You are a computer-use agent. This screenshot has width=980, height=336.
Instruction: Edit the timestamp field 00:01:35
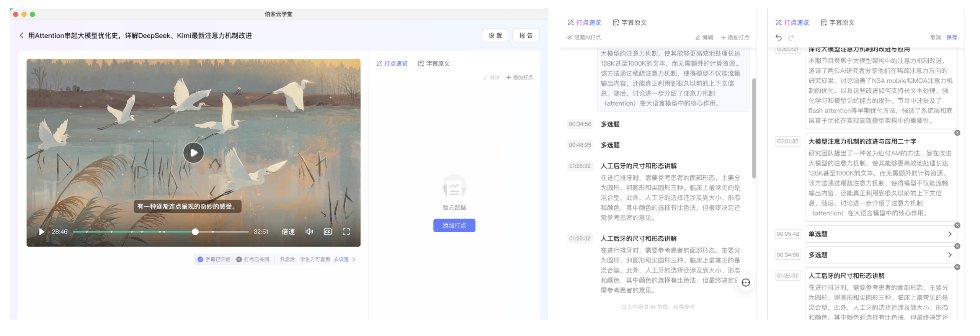pos(787,141)
